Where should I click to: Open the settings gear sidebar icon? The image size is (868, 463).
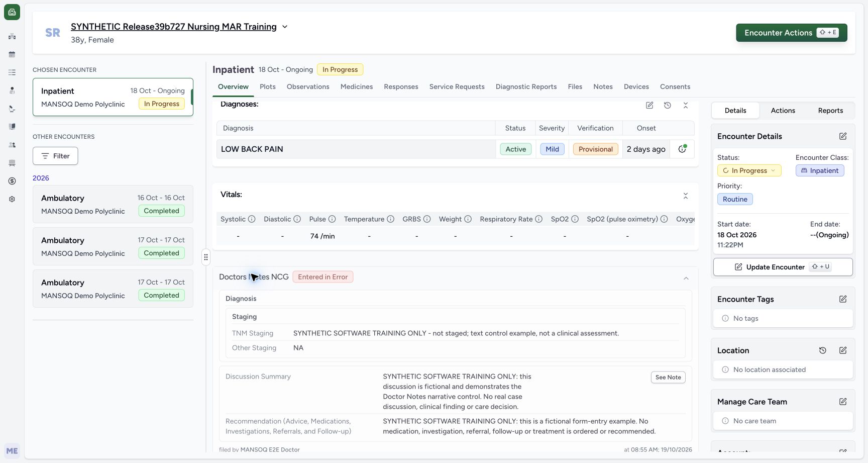click(x=12, y=199)
